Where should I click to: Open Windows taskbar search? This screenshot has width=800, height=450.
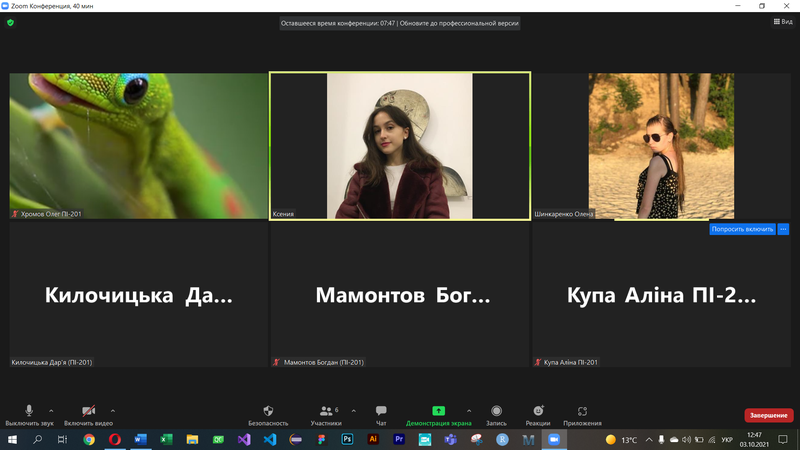pos(37,439)
